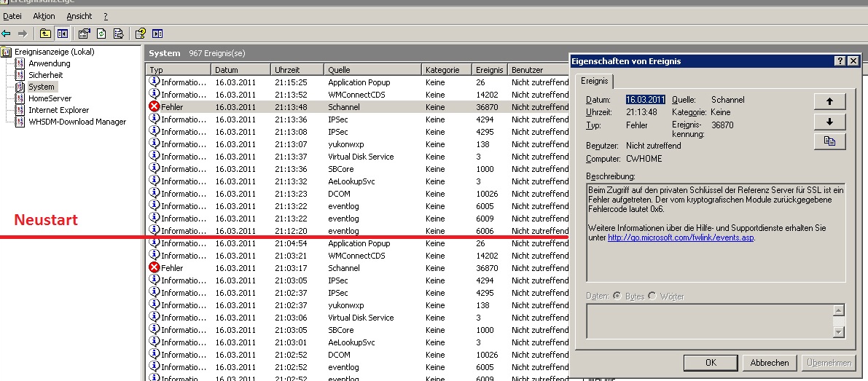Select System in the console tree
Screen dimensions: 868x381
[42, 87]
